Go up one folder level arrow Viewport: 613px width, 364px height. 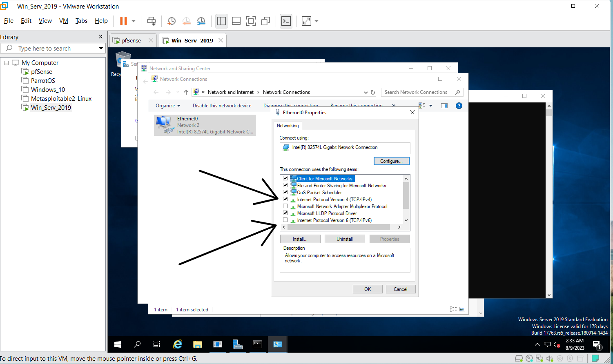click(186, 92)
